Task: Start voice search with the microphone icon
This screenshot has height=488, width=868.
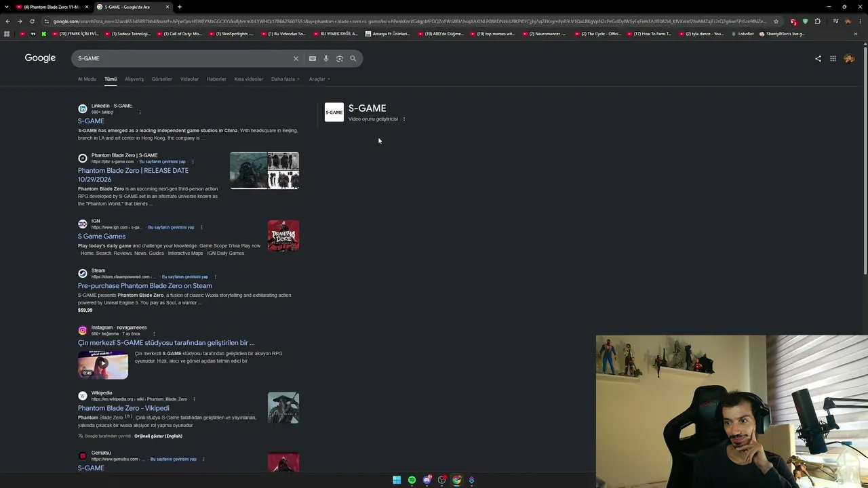Action: pos(326,58)
